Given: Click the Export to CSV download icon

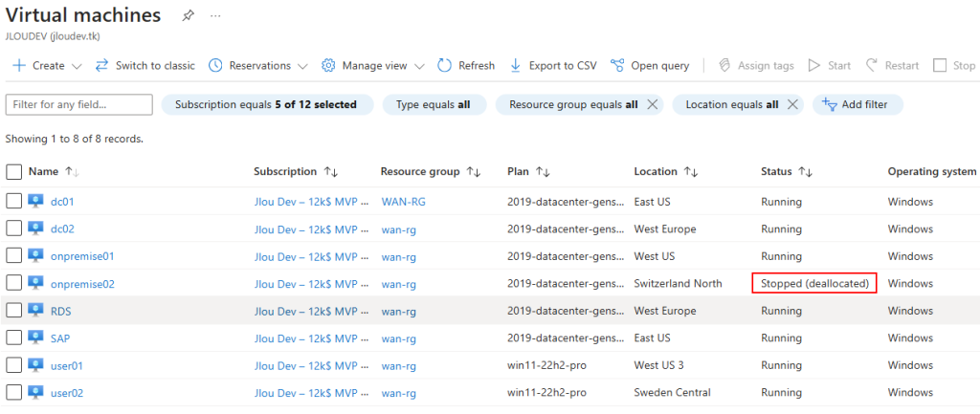Looking at the screenshot, I should coord(516,66).
